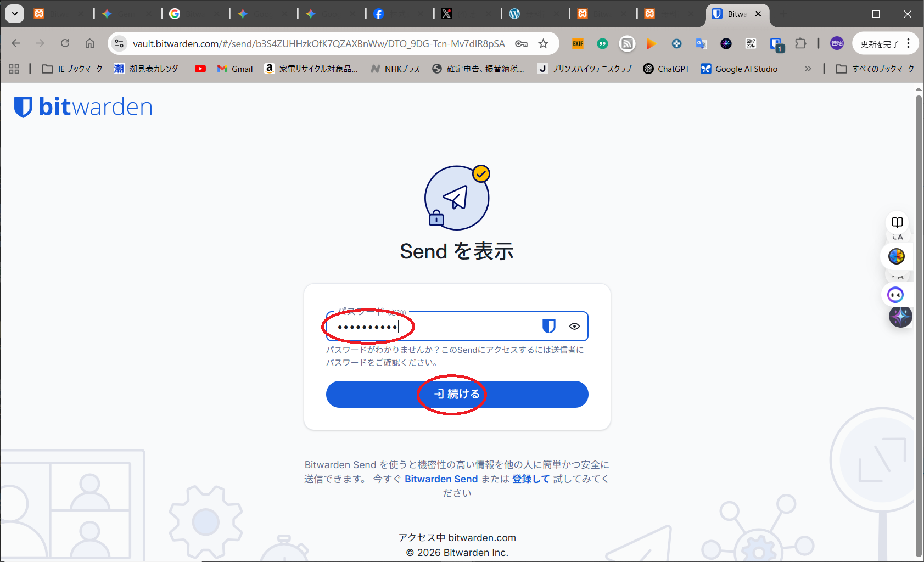The image size is (924, 562).
Task: Click the Bitwarden autofill shield in password field
Action: (x=548, y=326)
